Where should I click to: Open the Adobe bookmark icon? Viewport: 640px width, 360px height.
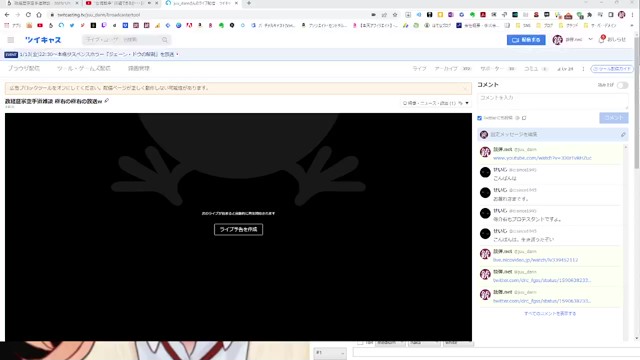(189, 25)
